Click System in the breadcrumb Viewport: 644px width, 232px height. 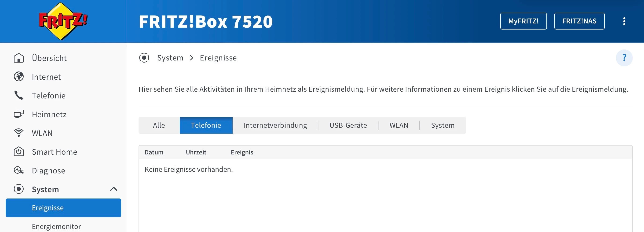[x=170, y=58]
